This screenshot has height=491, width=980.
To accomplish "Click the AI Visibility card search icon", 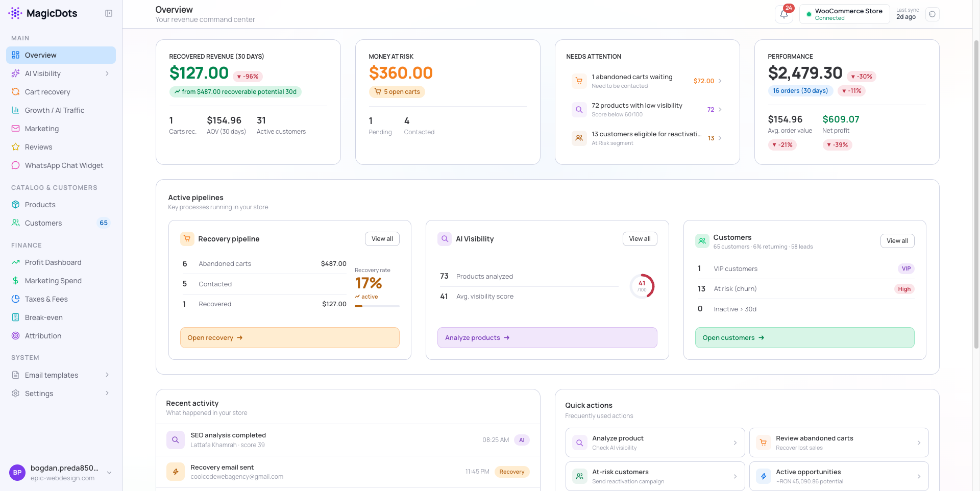I will click(x=445, y=239).
